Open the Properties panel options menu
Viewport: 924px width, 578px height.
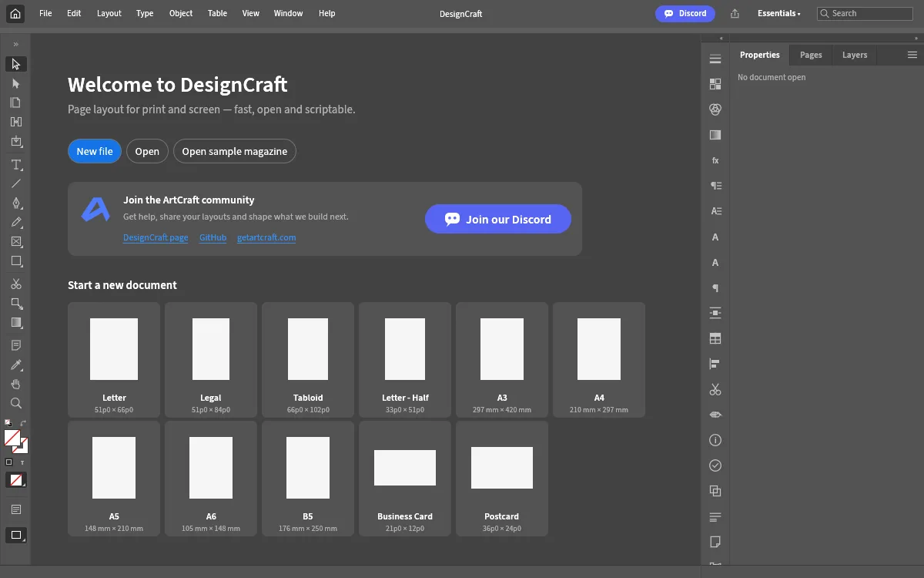pos(912,55)
